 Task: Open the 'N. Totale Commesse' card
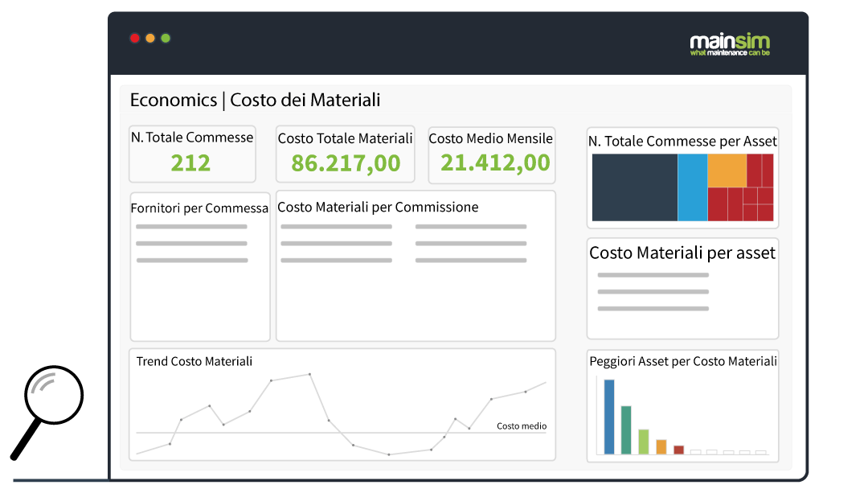193,154
